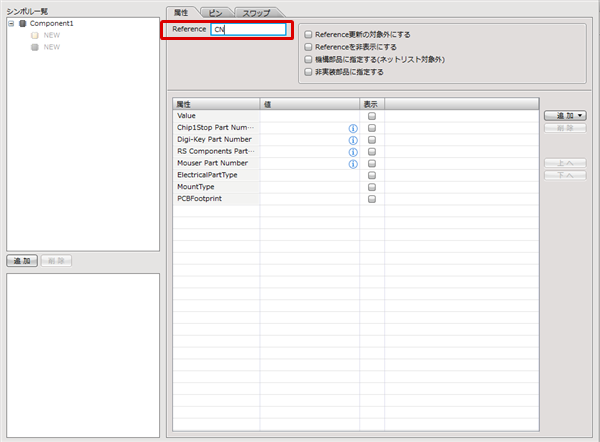Select the MountType attribute row
600x442 pixels.
pos(217,187)
